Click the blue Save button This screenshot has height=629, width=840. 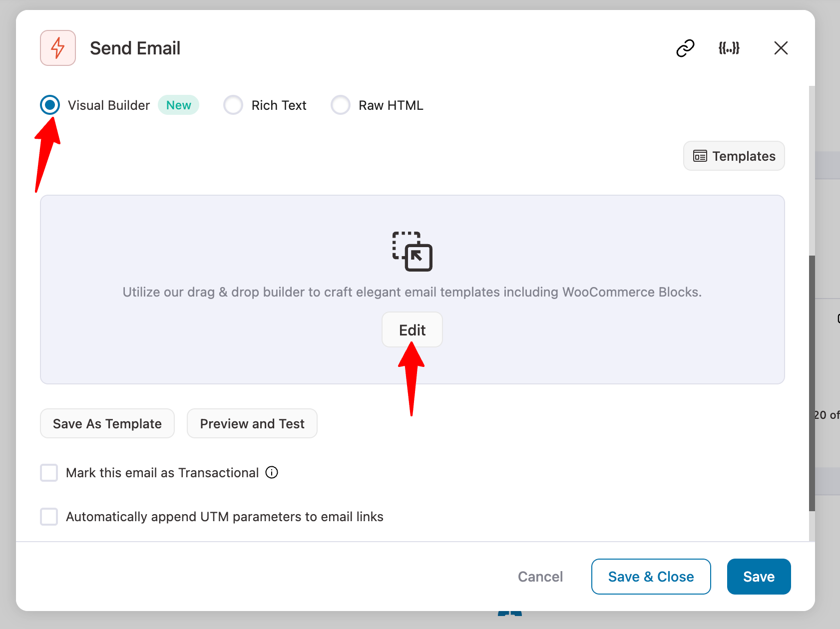click(x=759, y=577)
